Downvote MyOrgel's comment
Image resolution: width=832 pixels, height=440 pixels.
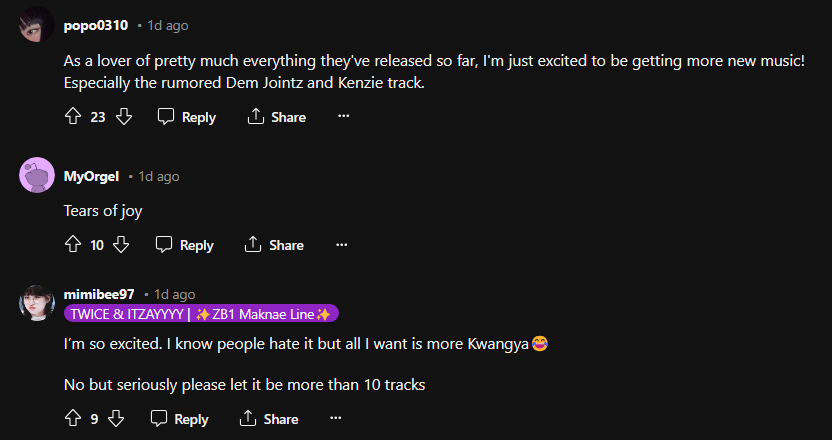click(122, 245)
